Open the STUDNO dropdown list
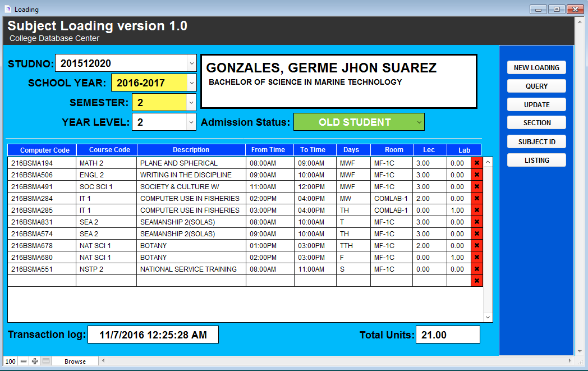Image resolution: width=588 pixels, height=371 pixels. [x=191, y=63]
